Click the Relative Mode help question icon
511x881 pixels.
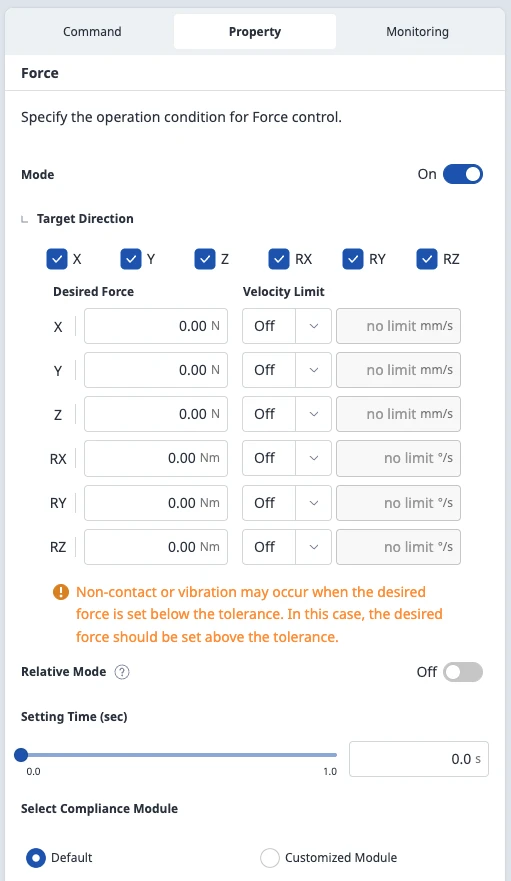coord(122,672)
